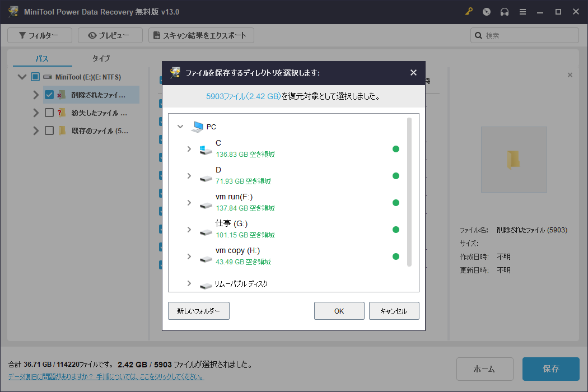588x392 pixels.
Task: Check the 既存のファイル checkbox
Action: [49, 130]
